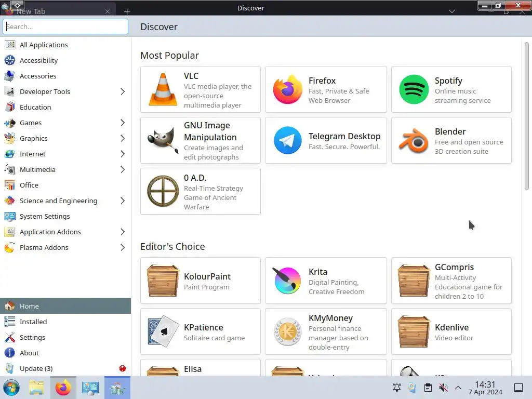Viewport: 532px width, 399px height.
Task: Open the Home page entry
Action: pos(65,306)
